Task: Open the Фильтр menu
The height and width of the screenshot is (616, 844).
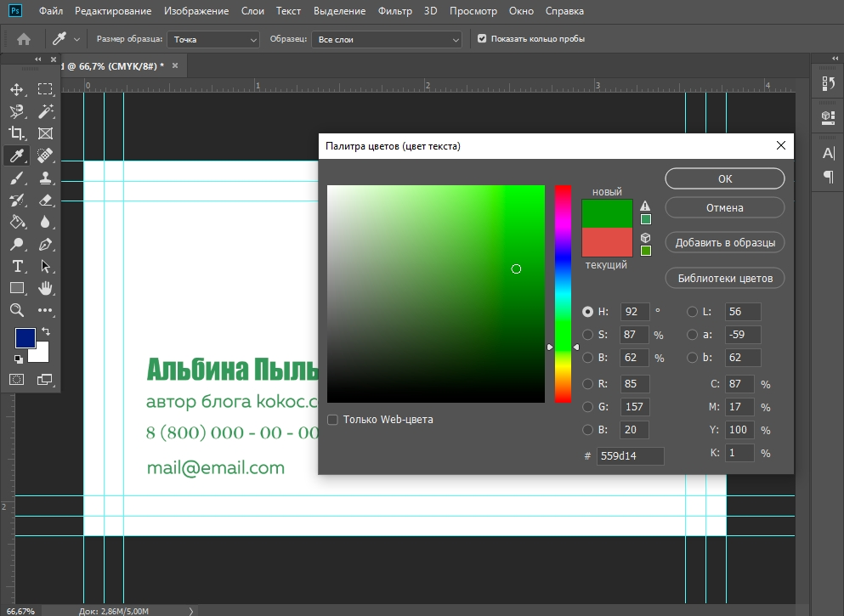Action: click(394, 12)
